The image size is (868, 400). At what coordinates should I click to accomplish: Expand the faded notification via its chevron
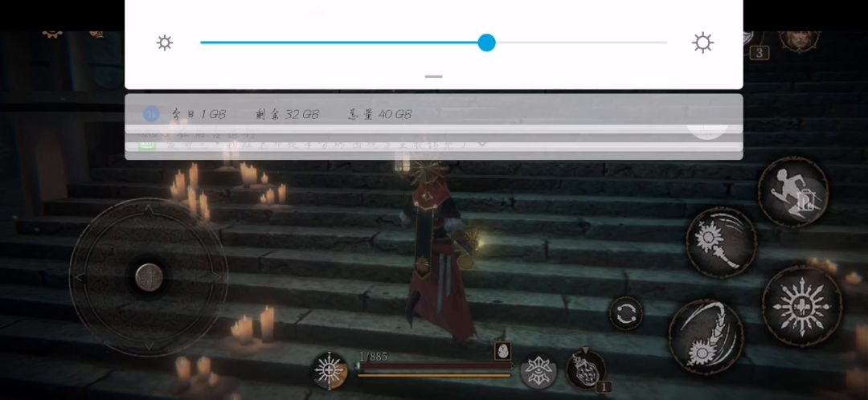pos(481,143)
